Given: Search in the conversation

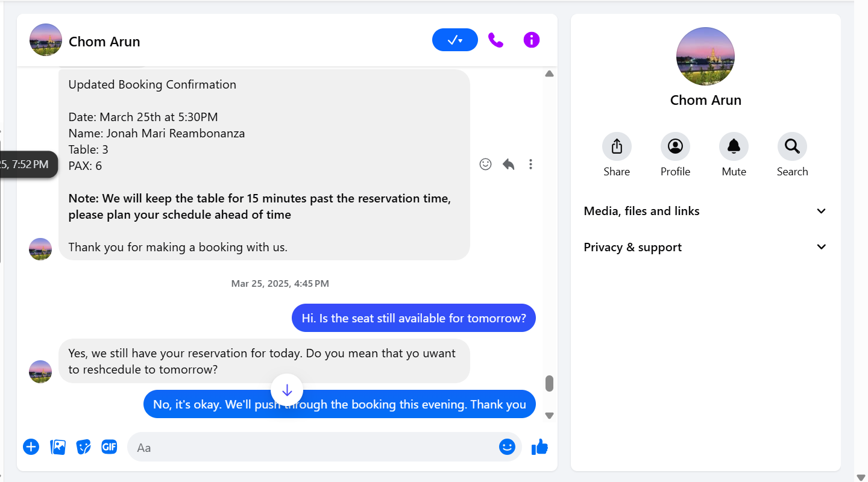Looking at the screenshot, I should 792,146.
